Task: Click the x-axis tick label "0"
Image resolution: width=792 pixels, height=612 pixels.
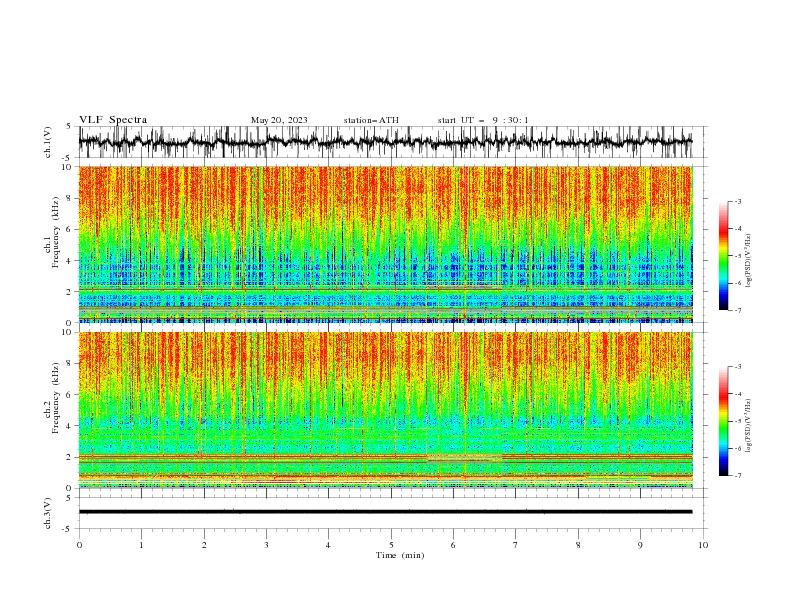Action: [x=79, y=545]
